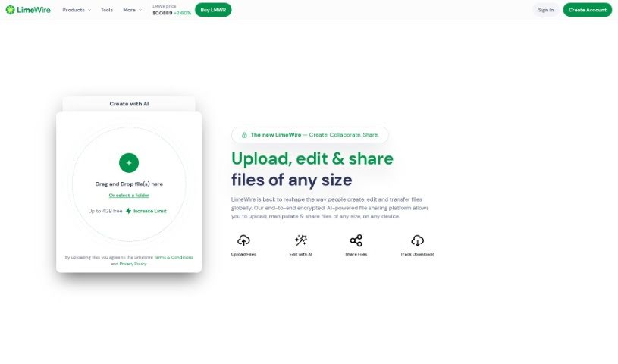Open the Tools menu item
The image size is (618, 364).
[x=107, y=10]
